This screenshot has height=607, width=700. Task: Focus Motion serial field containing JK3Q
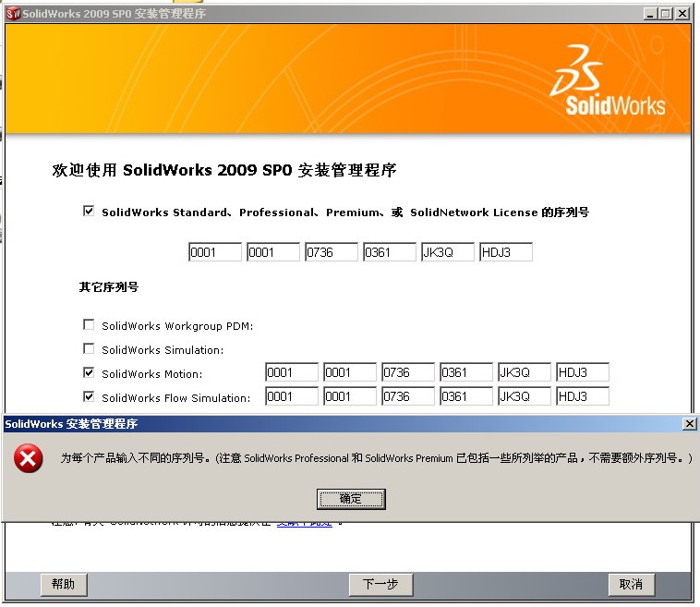point(525,372)
